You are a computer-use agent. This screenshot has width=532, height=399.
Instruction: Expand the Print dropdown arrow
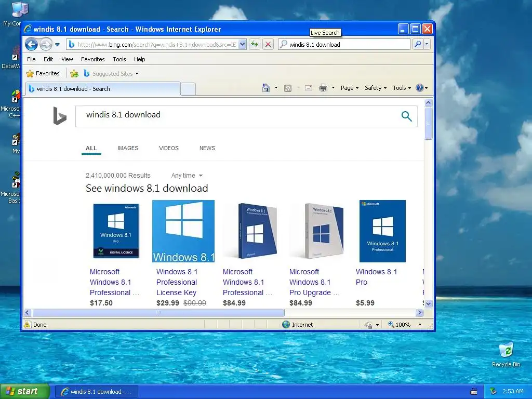[333, 88]
